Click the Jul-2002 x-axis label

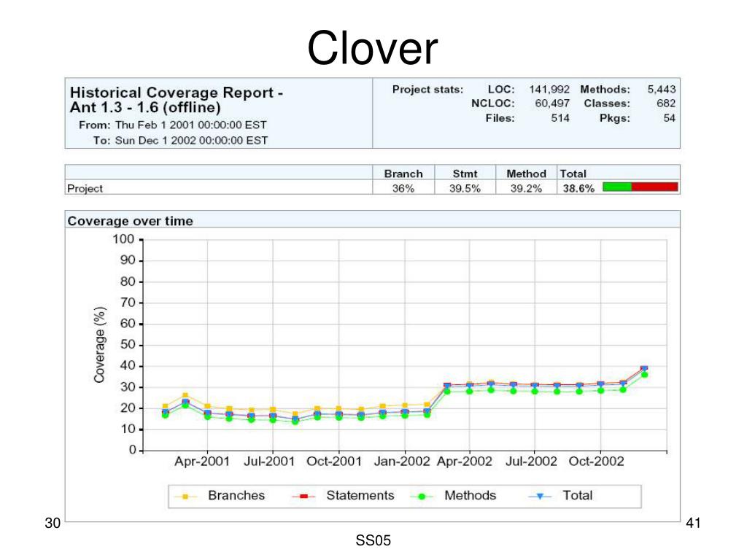[531, 462]
